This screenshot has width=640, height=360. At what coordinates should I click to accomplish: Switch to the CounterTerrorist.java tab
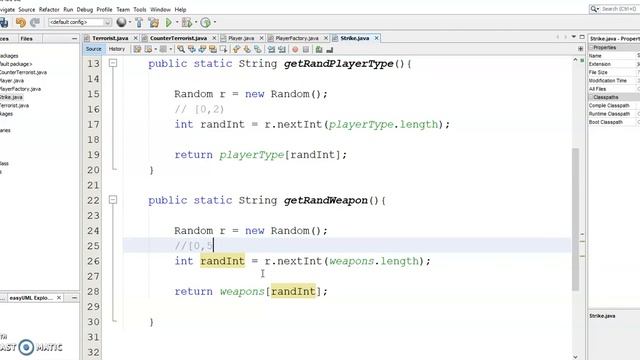[178, 38]
